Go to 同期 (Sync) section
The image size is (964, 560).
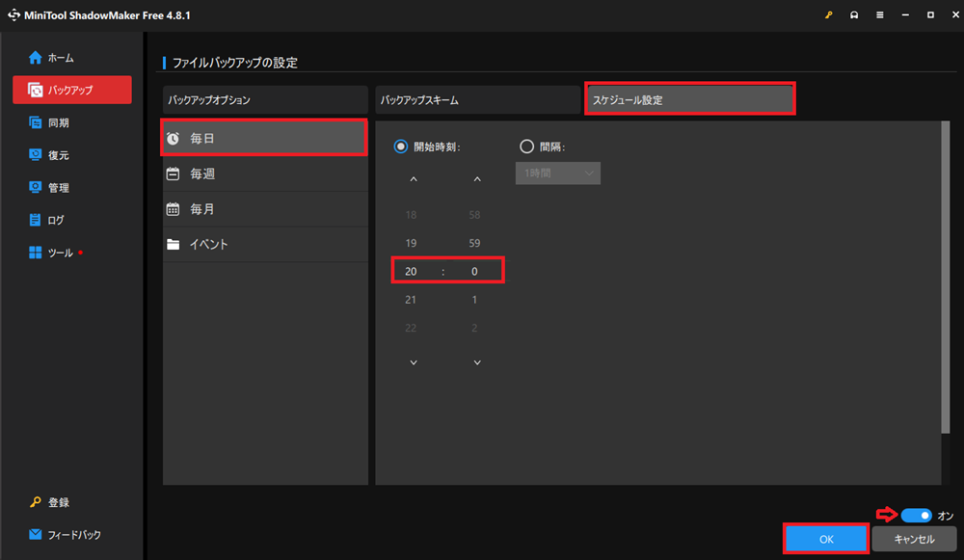tap(49, 123)
